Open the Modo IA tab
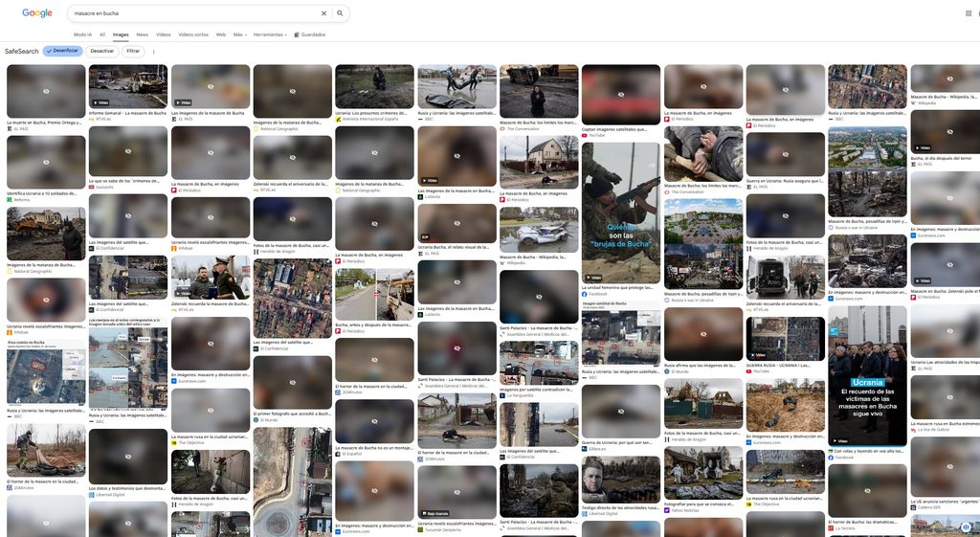Viewport: 980px width, 537px height. pos(82,35)
